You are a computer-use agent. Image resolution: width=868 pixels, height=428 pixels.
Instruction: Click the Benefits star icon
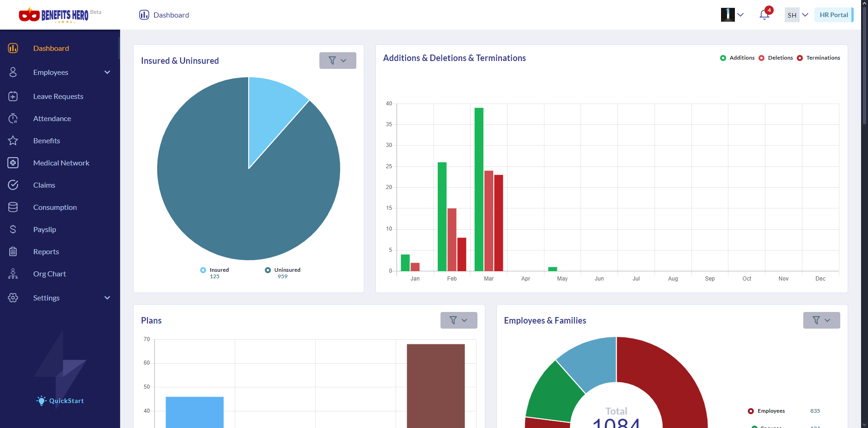click(13, 141)
